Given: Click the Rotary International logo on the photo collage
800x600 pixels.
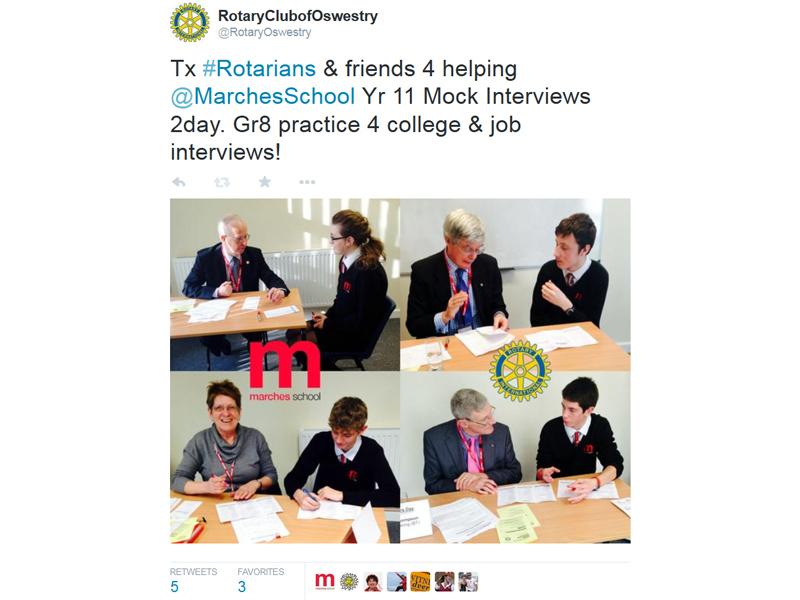Looking at the screenshot, I should 520,371.
